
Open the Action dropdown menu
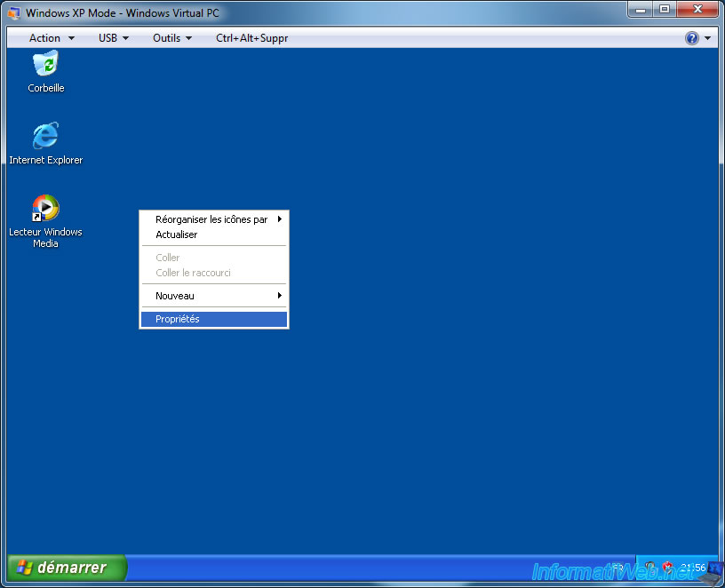pos(52,38)
